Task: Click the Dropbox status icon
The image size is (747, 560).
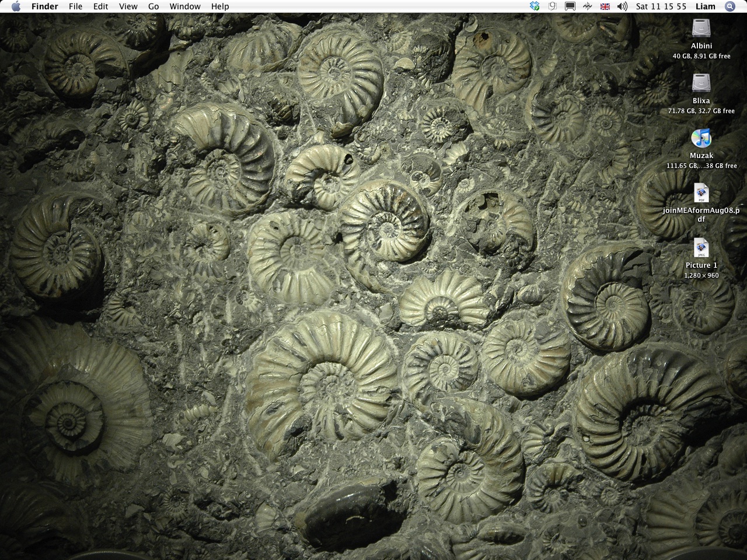Action: click(535, 6)
